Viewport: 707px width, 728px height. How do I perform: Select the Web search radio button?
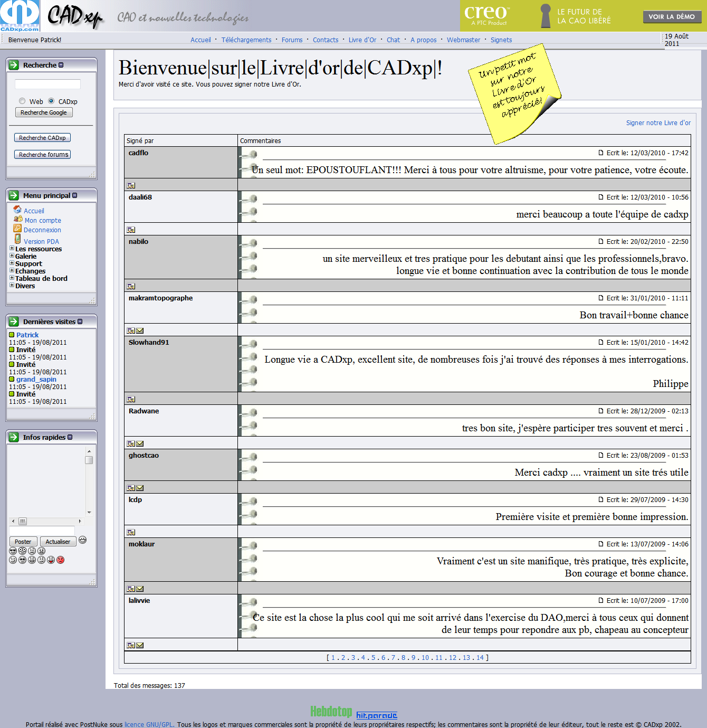pyautogui.click(x=22, y=101)
